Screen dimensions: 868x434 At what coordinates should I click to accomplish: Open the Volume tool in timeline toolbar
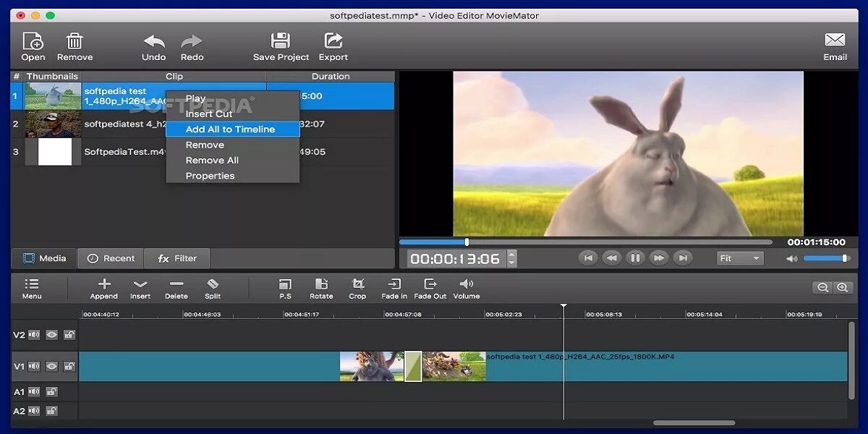[467, 284]
